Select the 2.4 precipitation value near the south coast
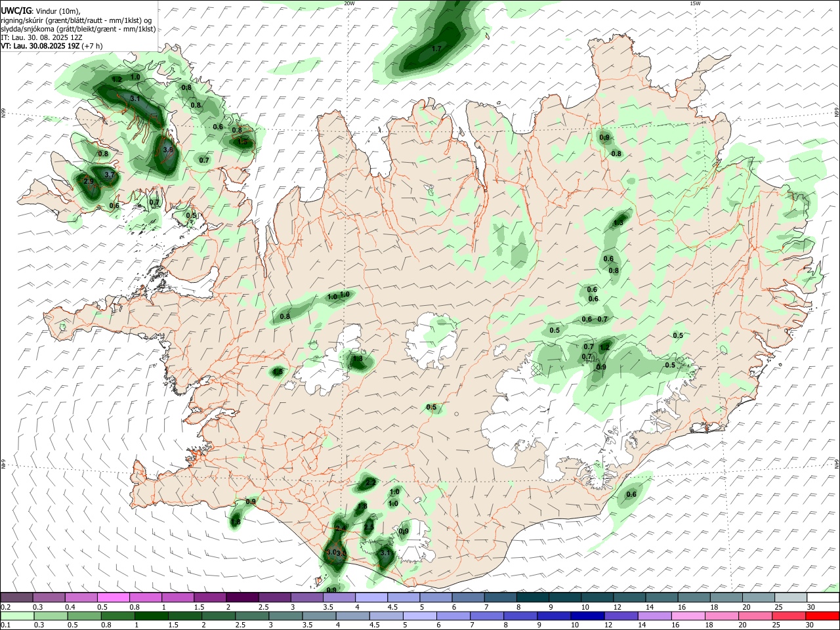The width and height of the screenshot is (840, 630). (340, 528)
